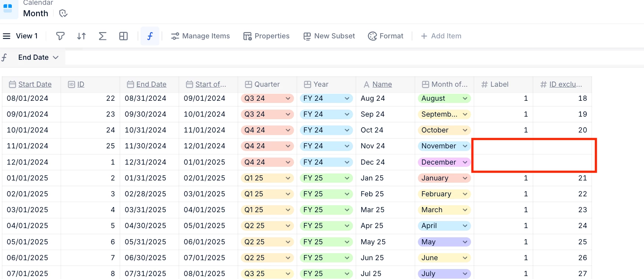Click the empty formula input field

[354, 58]
